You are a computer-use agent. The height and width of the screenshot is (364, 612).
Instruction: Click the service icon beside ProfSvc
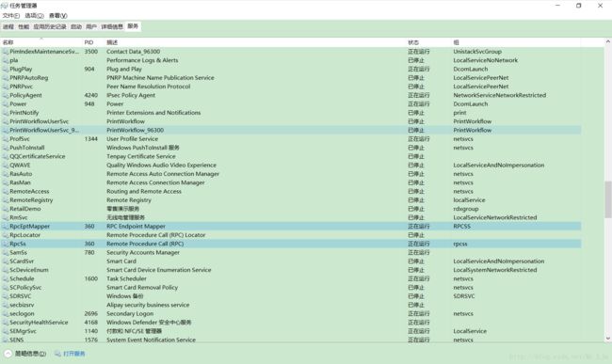(5, 139)
